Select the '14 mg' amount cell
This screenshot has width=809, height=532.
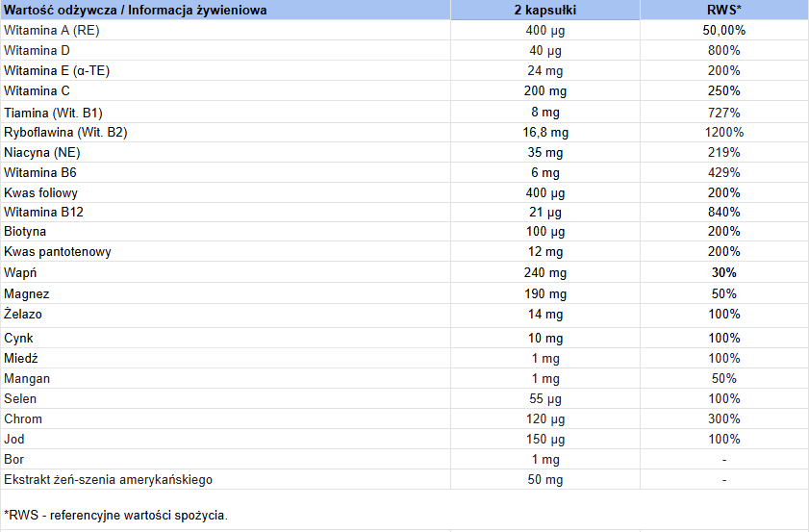point(544,315)
